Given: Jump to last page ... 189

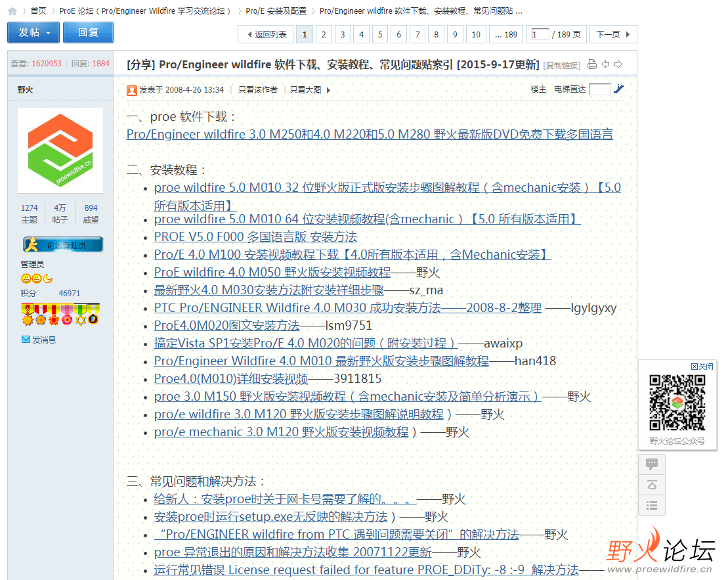Looking at the screenshot, I should [506, 34].
